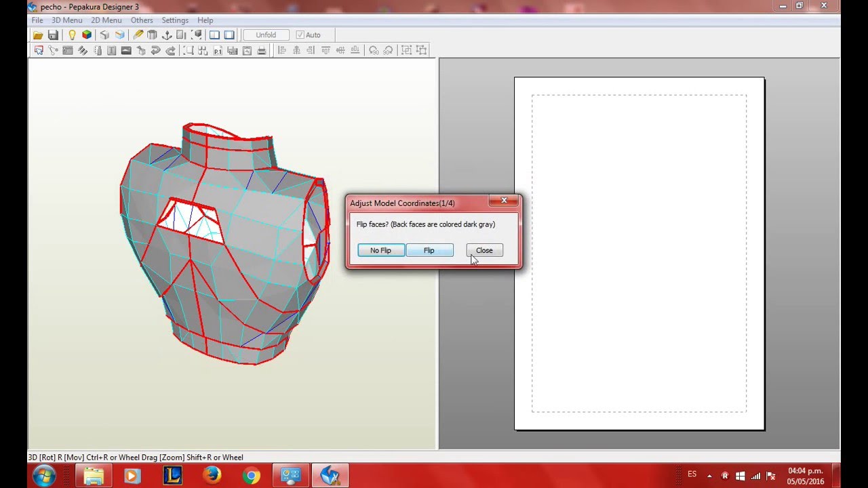
Task: Open League of Legends taskbar icon
Action: 172,476
